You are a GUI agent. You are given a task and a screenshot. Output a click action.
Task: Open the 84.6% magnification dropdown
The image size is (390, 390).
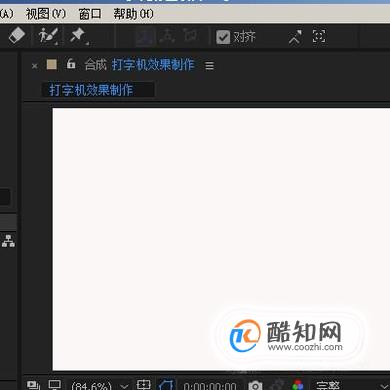[100, 386]
